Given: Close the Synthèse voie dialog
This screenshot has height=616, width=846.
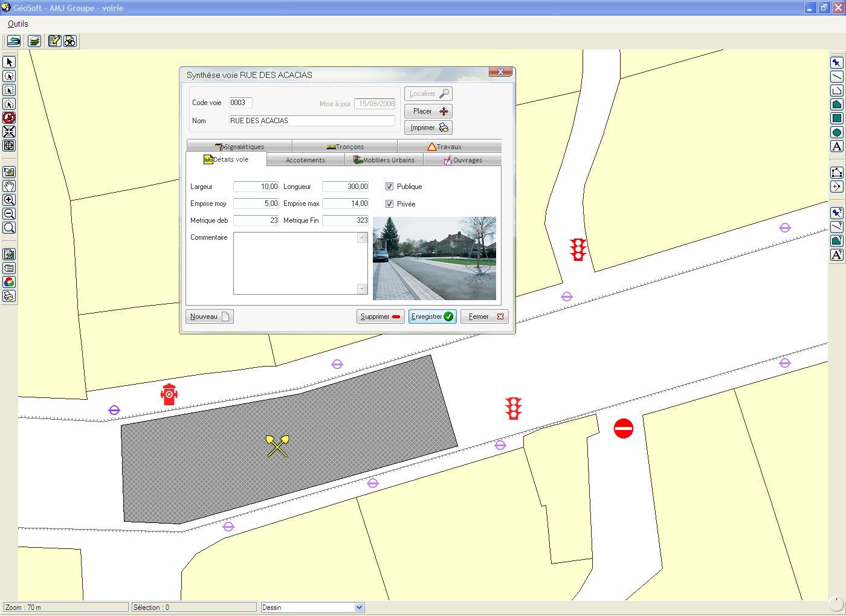Looking at the screenshot, I should tap(500, 72).
